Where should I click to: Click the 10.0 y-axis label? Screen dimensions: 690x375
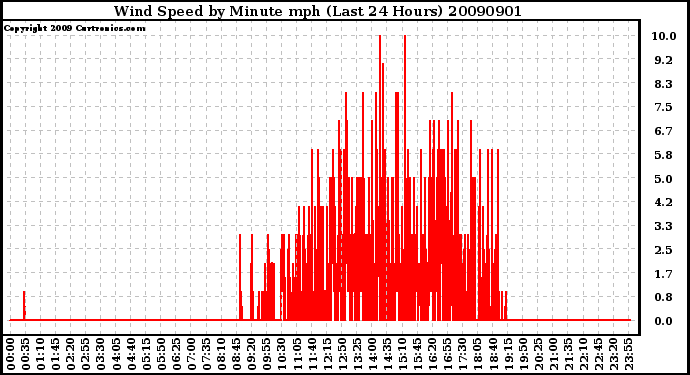[664, 36]
